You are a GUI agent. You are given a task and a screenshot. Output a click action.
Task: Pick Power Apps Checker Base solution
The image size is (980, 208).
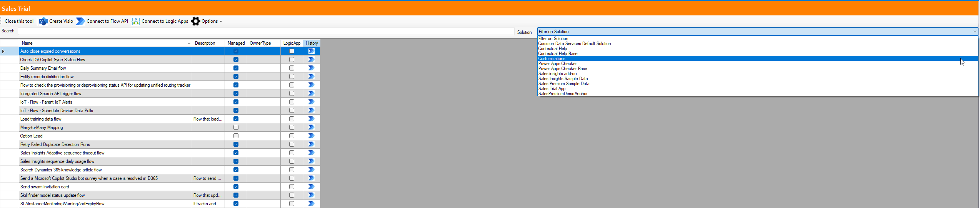click(757, 69)
